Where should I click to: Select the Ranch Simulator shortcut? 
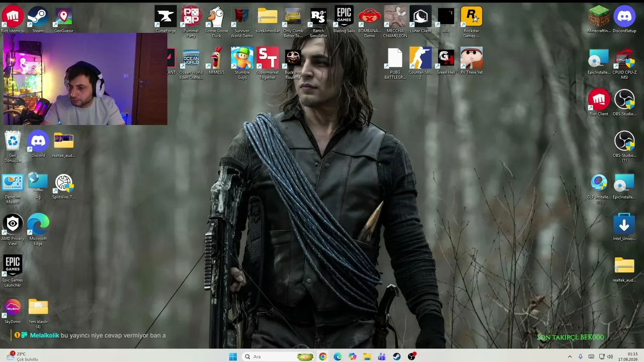tap(318, 22)
